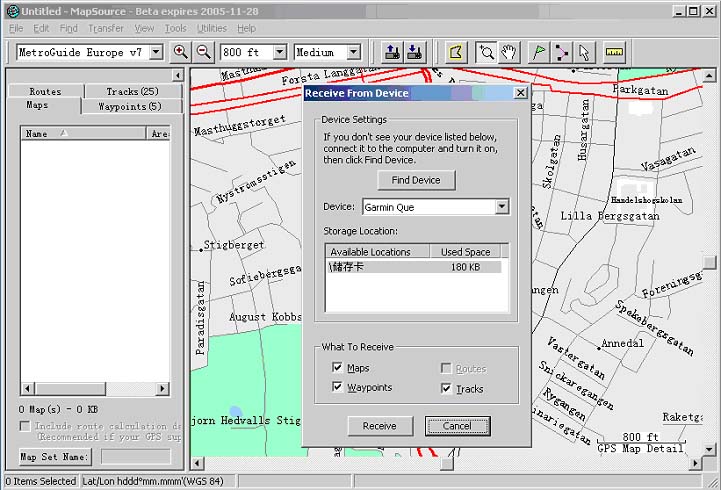The height and width of the screenshot is (490, 721).
Task: Sort maps list by Name column
Action: coord(83,133)
